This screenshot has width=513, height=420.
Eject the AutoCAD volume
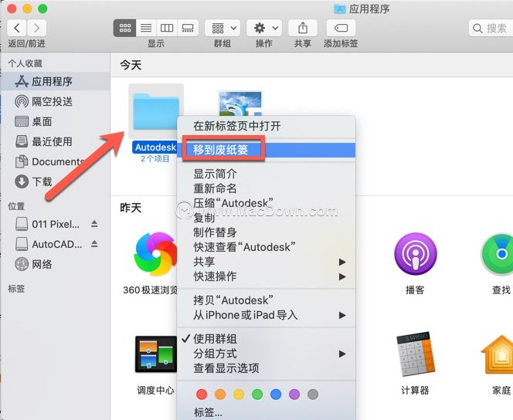pos(94,244)
